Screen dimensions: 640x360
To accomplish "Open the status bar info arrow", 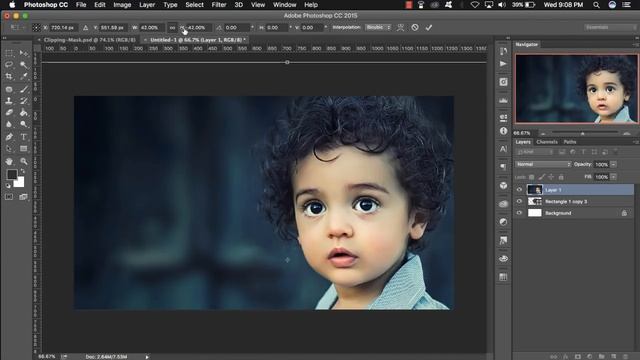I will 147,357.
